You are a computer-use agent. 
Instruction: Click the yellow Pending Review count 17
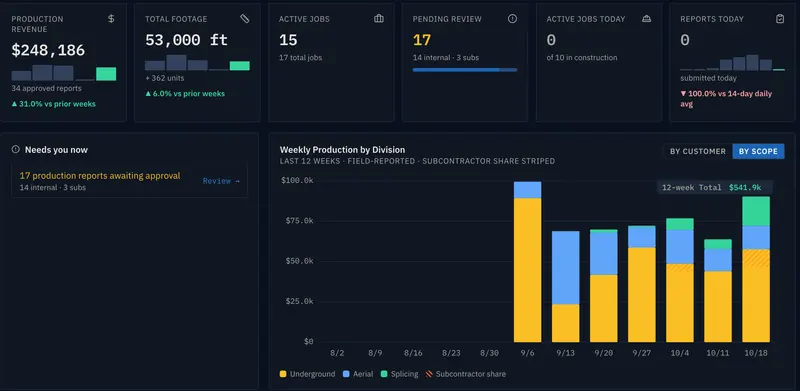tap(422, 40)
